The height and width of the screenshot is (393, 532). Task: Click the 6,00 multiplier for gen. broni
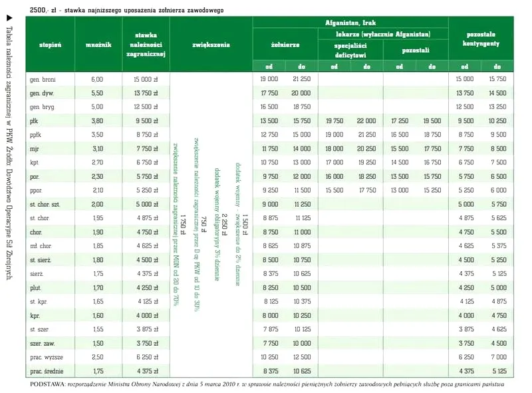point(97,79)
